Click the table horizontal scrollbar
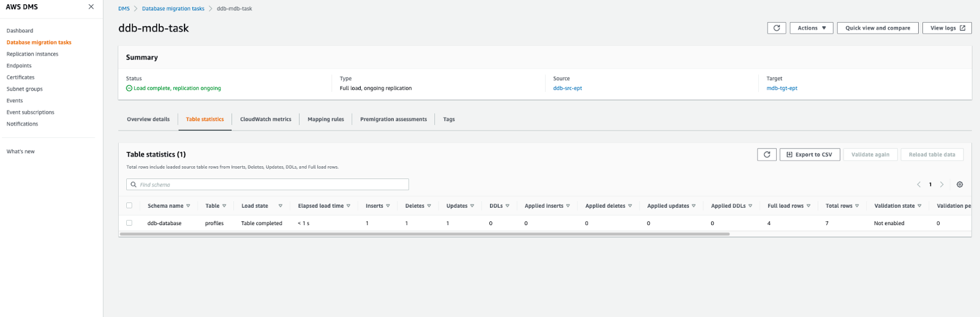The height and width of the screenshot is (317, 980). 424,234
